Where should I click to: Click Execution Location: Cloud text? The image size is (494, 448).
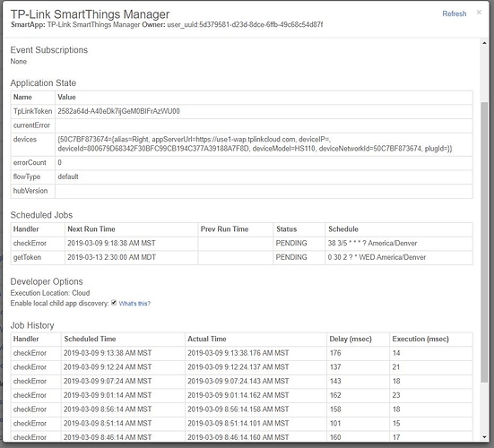50,293
